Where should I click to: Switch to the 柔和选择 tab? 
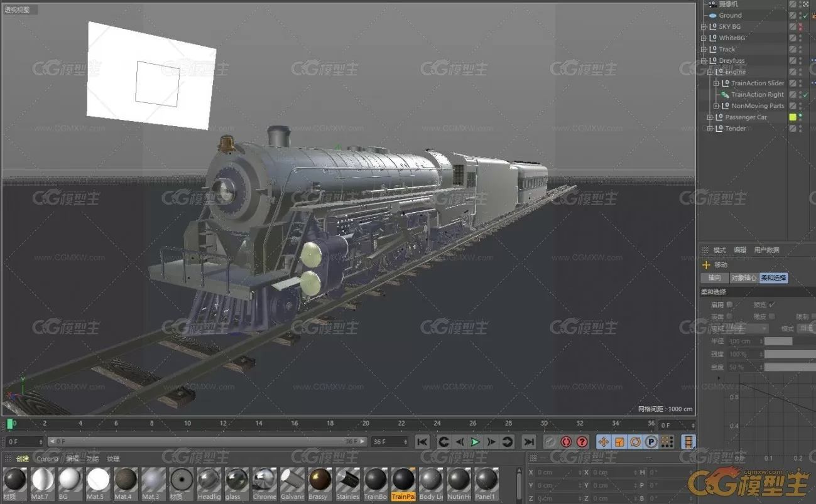pos(773,278)
